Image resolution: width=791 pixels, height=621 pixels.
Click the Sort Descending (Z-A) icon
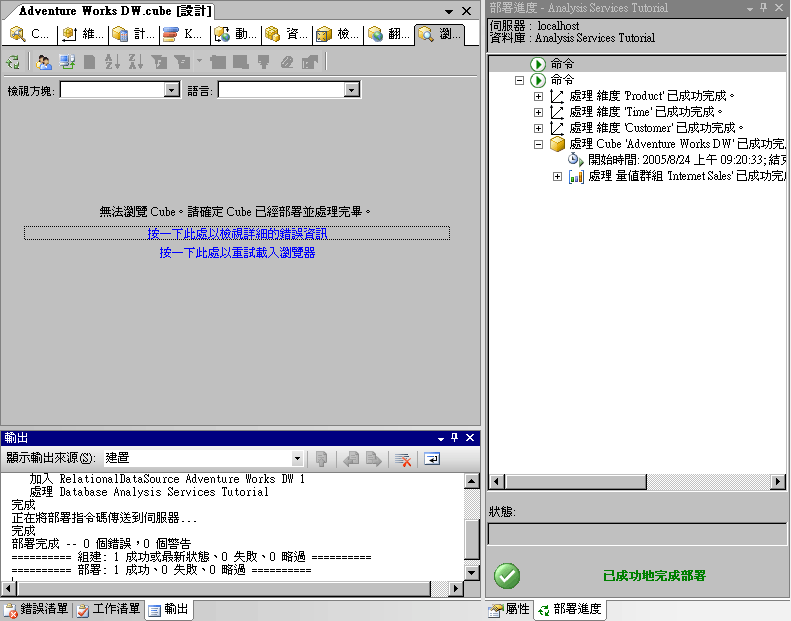[135, 62]
